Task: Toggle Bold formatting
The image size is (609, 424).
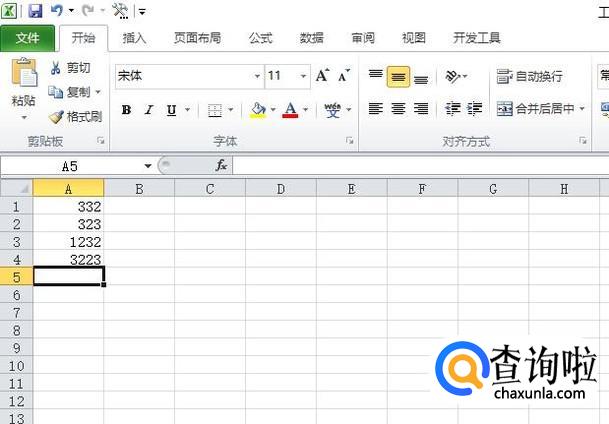Action: click(x=126, y=110)
